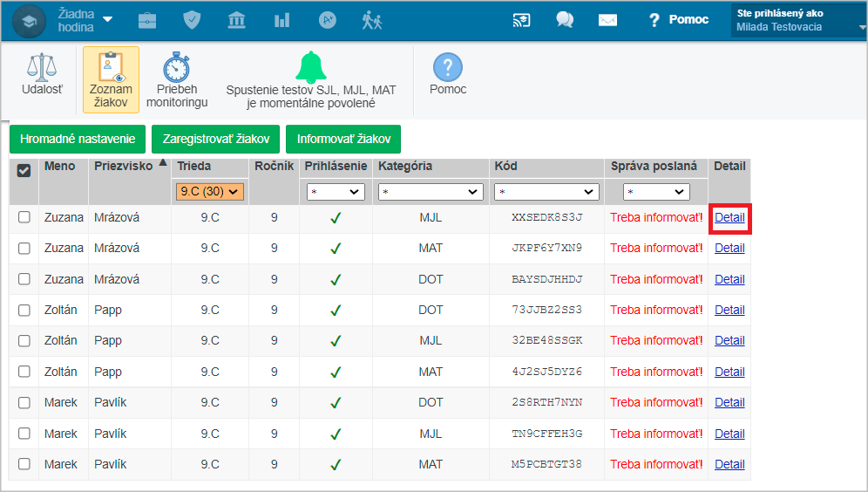Open Detail link for code 4J2SJ5DYZ6
Viewport: 868px width, 492px height.
click(729, 372)
